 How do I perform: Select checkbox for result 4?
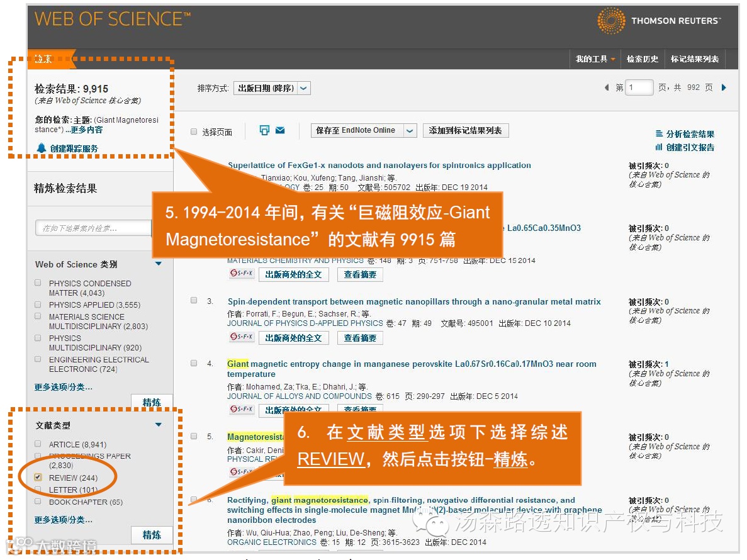[194, 363]
